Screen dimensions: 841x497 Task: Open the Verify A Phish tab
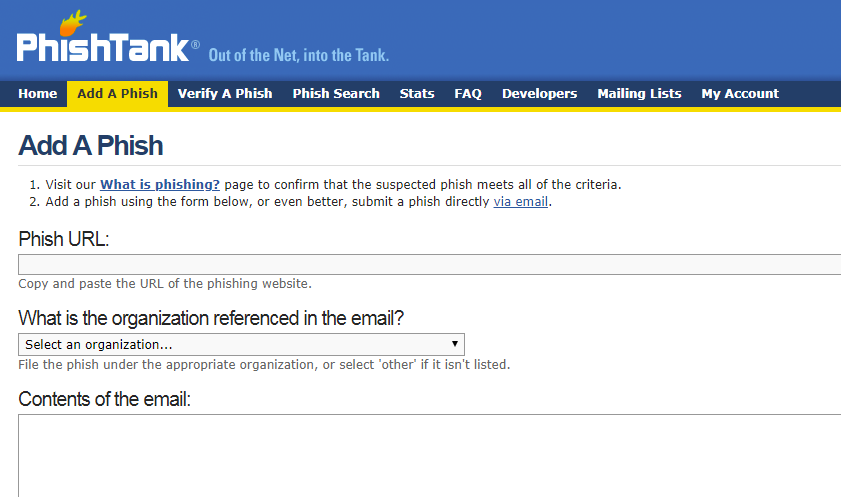(225, 94)
